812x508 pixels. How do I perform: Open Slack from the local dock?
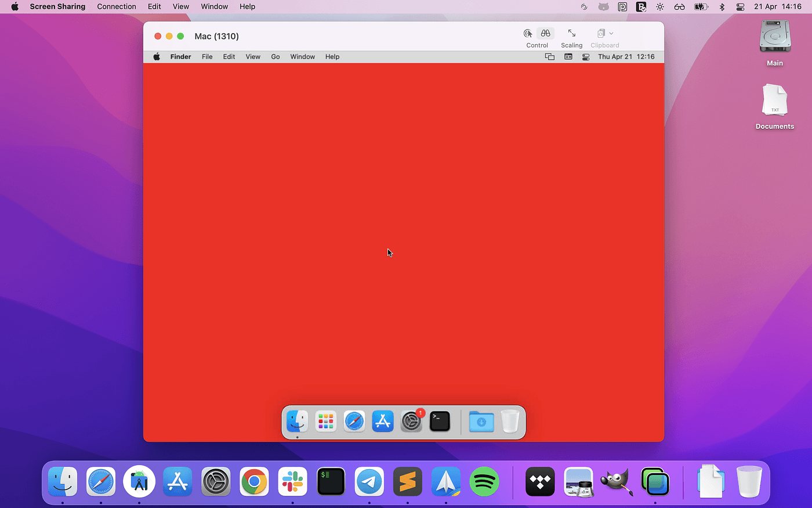coord(292,481)
